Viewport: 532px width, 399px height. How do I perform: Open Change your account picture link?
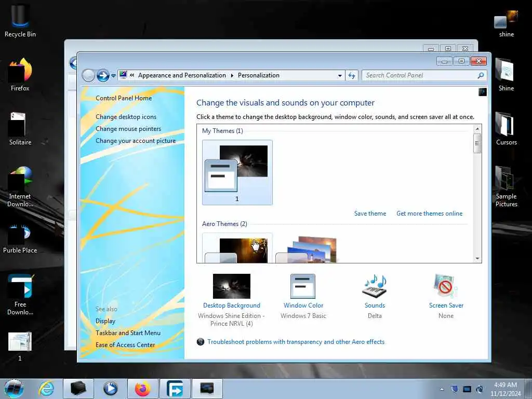click(x=136, y=140)
